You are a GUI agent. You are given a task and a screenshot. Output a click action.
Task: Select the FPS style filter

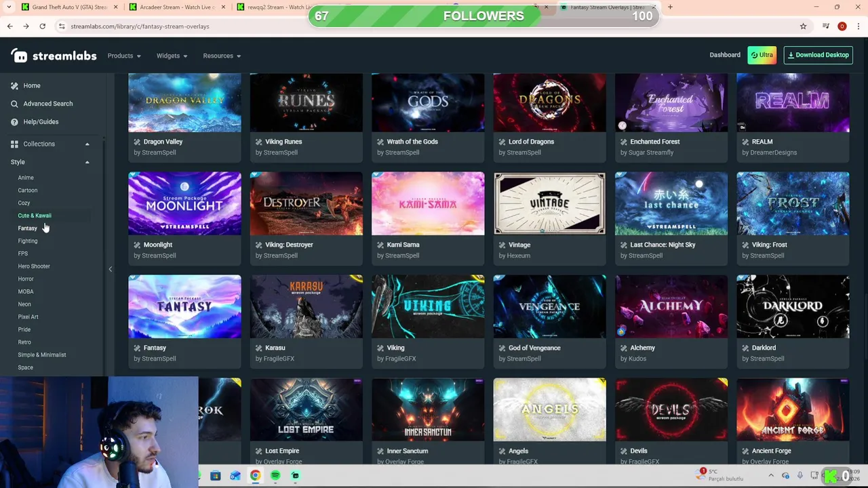23,253
